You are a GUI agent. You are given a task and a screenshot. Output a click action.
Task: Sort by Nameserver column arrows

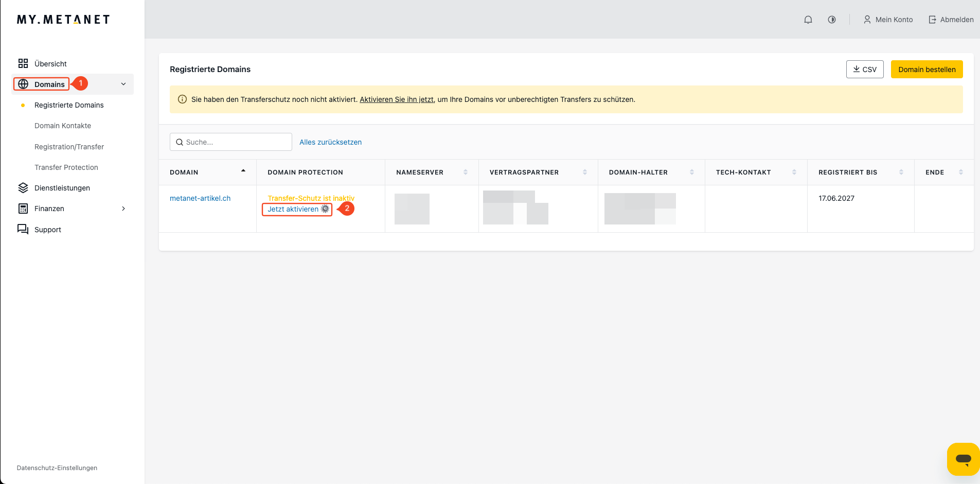466,172
